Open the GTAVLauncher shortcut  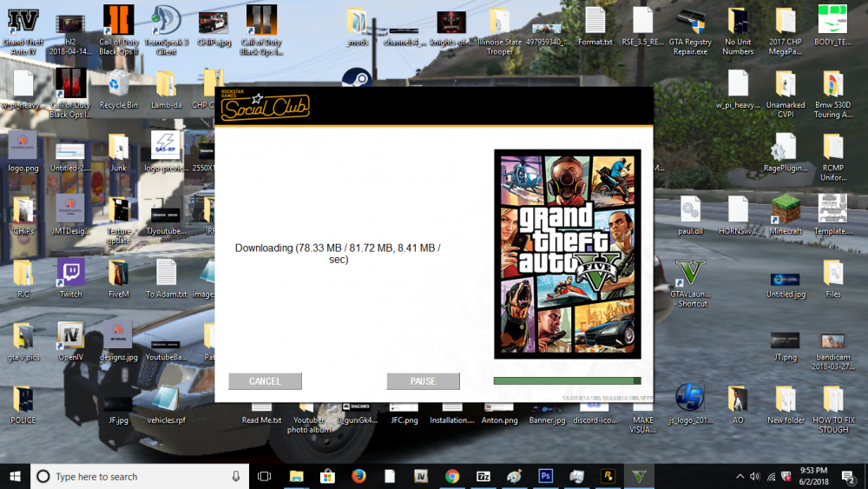[x=691, y=283]
